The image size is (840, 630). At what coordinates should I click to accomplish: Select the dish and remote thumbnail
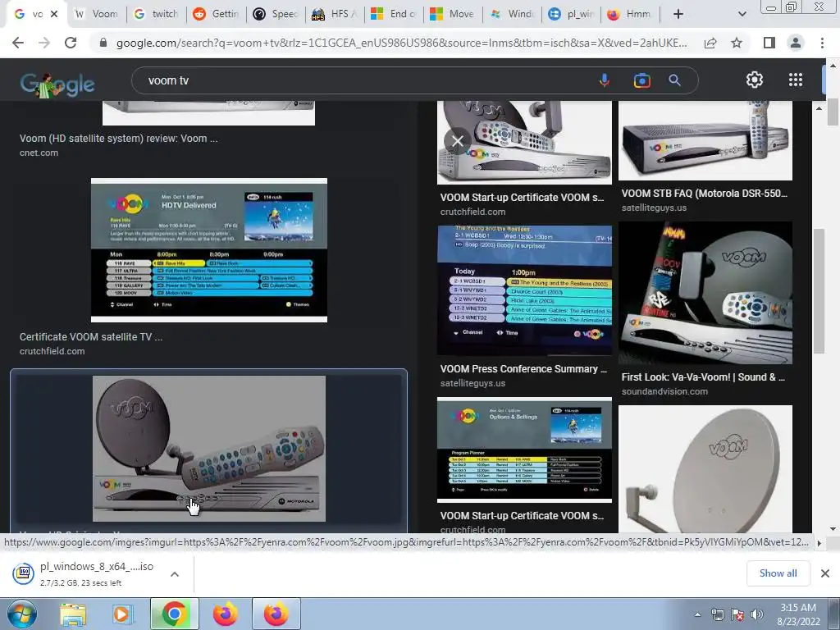click(209, 449)
